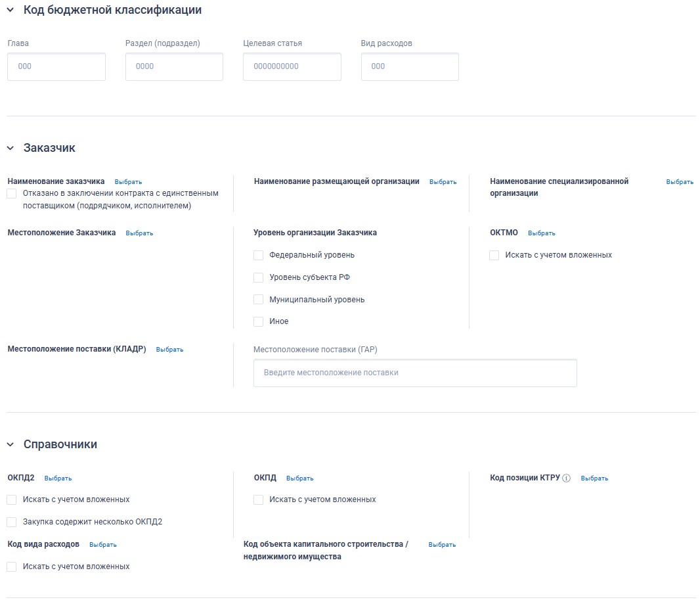Click the Раздел (подраздел) input field
The width and height of the screenshot is (700, 602).
pyautogui.click(x=174, y=66)
